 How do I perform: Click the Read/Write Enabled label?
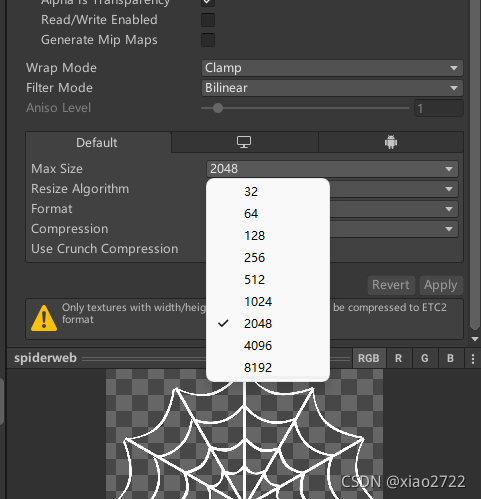coord(99,20)
